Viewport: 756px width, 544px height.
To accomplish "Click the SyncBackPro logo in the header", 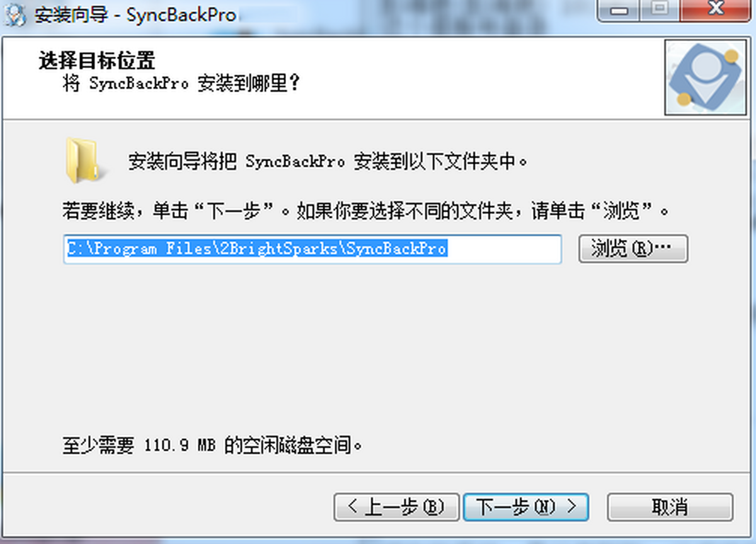I will point(704,77).
